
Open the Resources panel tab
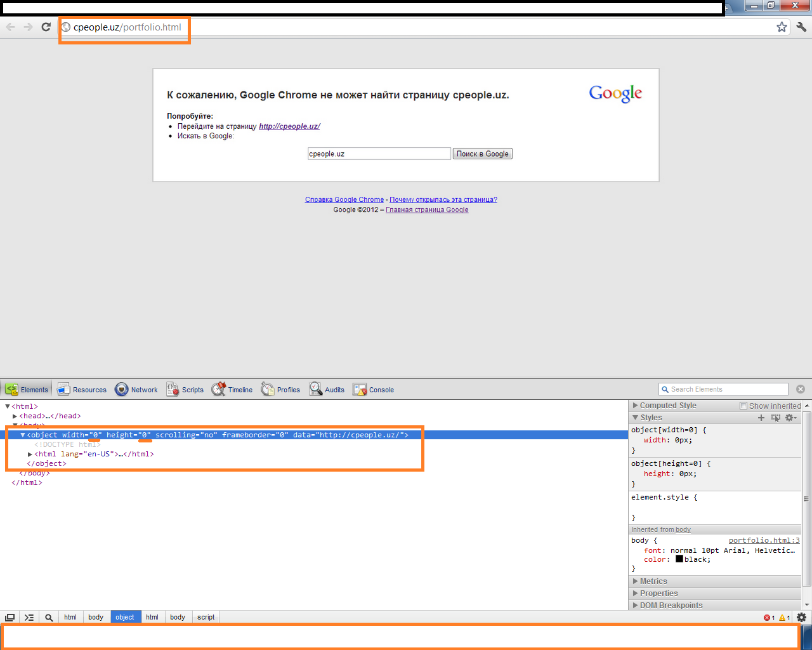tap(82, 390)
